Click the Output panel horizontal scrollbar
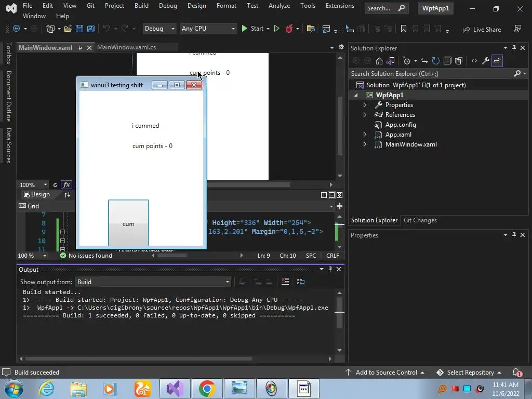 coord(138,358)
